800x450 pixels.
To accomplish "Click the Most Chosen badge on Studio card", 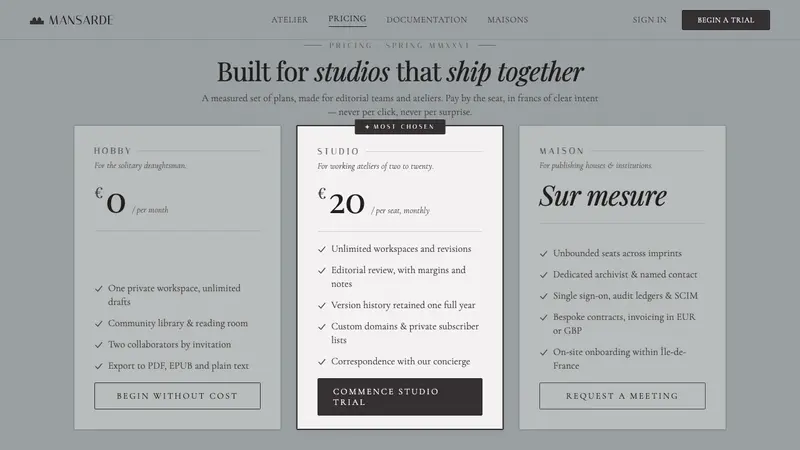I will pyautogui.click(x=400, y=127).
